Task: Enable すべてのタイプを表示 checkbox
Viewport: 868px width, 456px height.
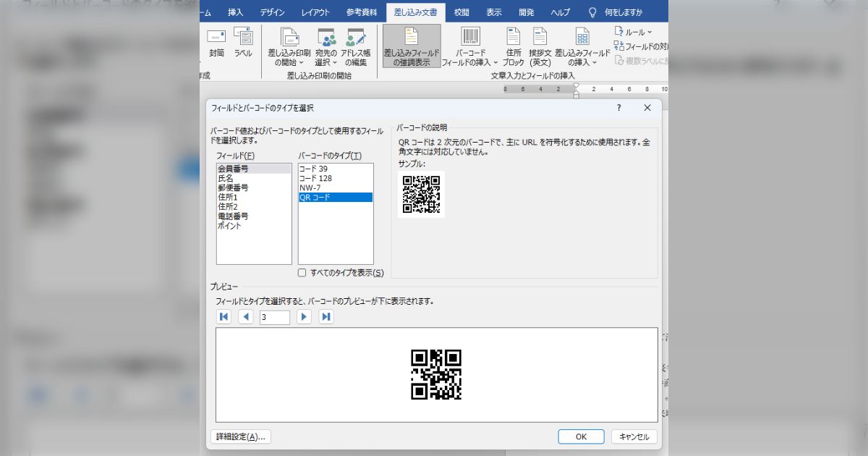Action: click(x=302, y=273)
